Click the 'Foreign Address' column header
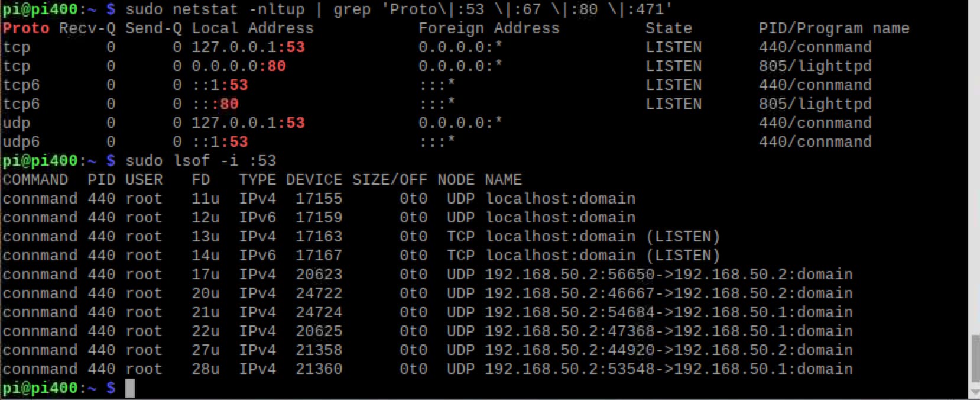980x400 pixels. tap(489, 28)
